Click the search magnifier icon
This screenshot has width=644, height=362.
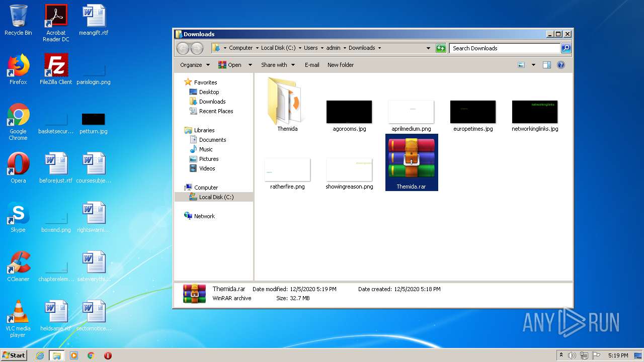[566, 48]
